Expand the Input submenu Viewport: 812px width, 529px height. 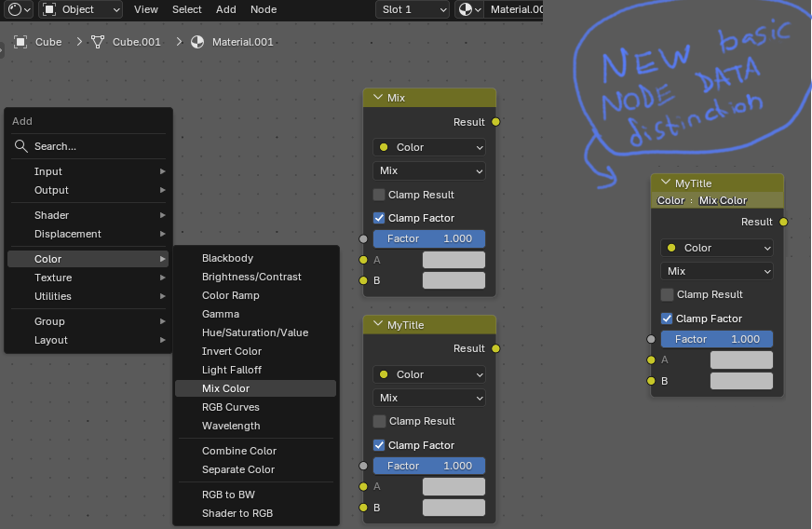point(88,171)
